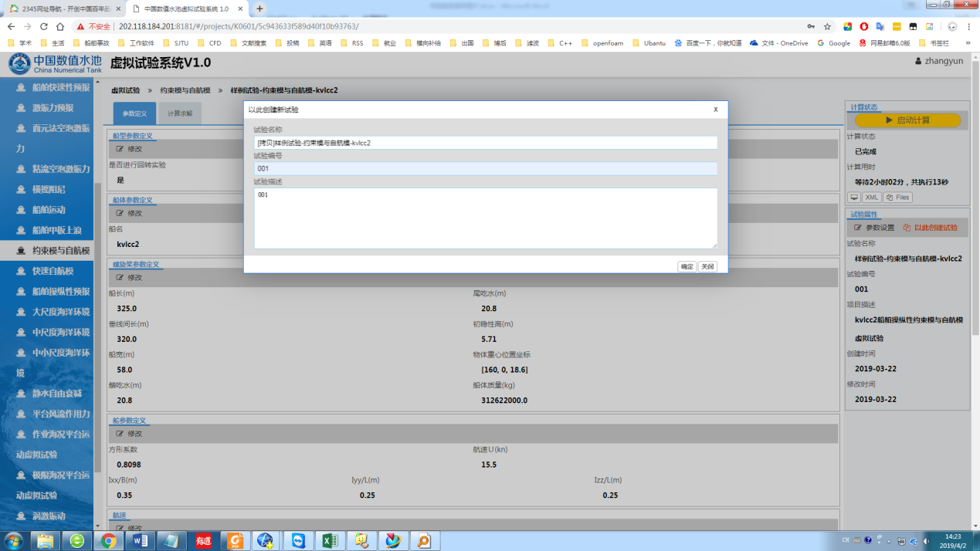Open Chrome three-dot menu
Image resolution: width=980 pixels, height=551 pixels.
tap(968, 26)
